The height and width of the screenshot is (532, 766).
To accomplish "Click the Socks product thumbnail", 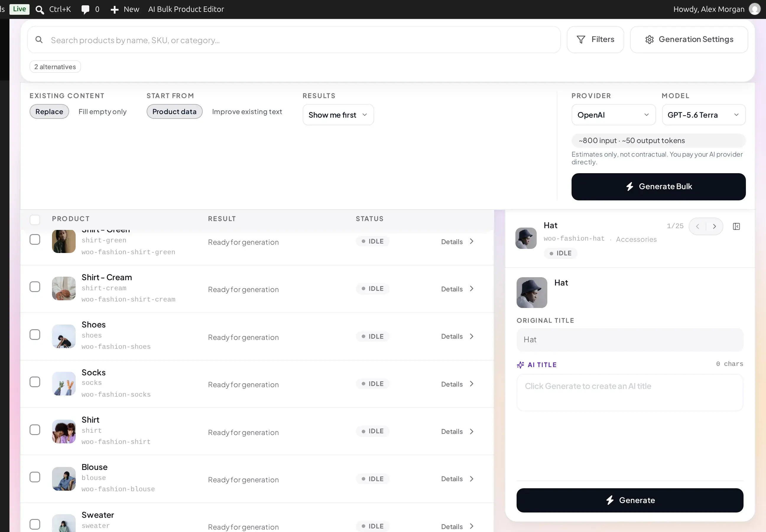I will click(64, 384).
